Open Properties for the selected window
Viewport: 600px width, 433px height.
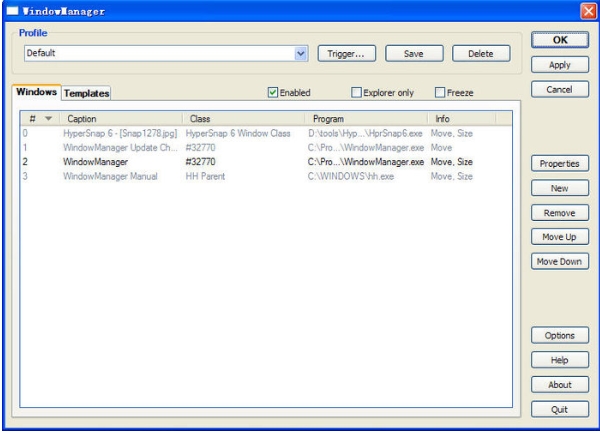tap(560, 163)
